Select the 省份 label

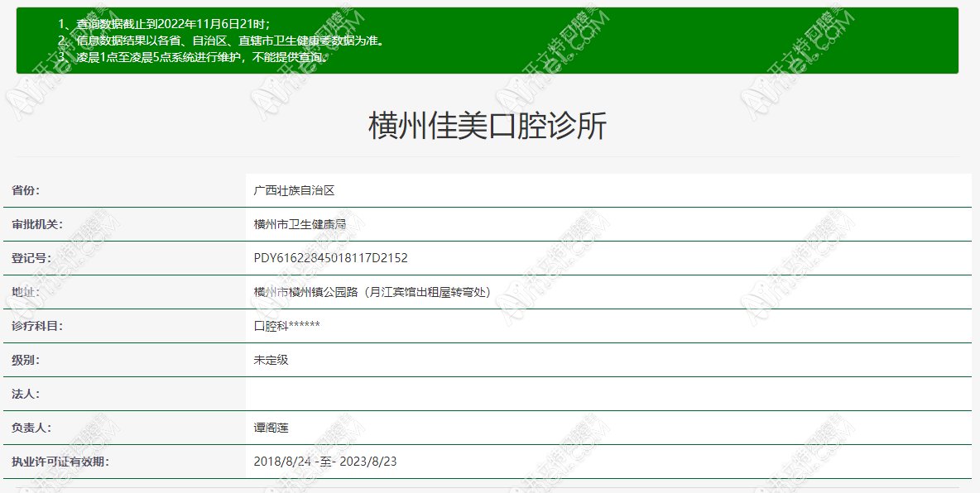pos(26,190)
